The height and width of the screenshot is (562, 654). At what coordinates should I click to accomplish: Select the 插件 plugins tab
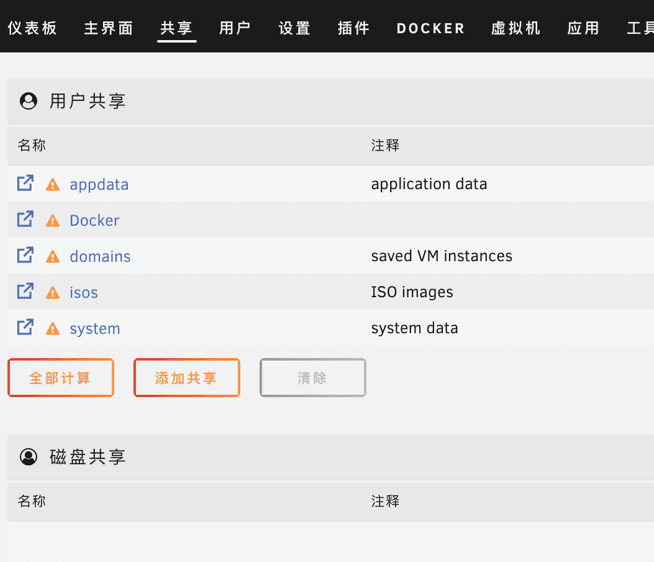354,28
